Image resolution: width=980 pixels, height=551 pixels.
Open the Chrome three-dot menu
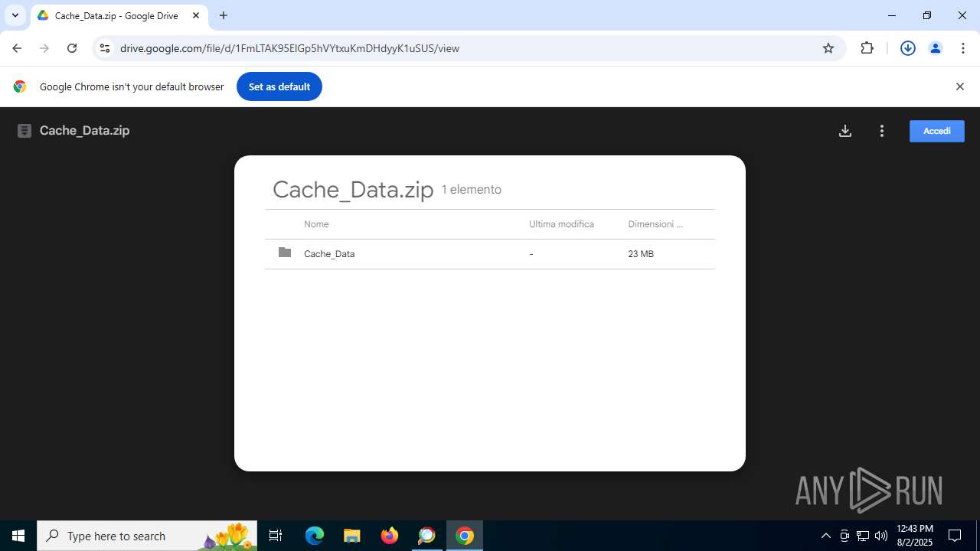point(962,48)
